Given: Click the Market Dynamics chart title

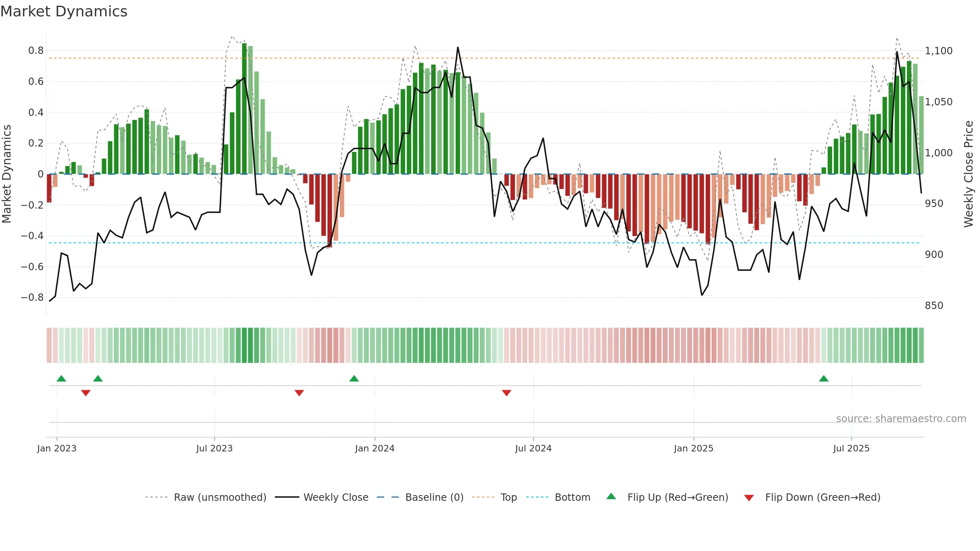Looking at the screenshot, I should [x=64, y=11].
